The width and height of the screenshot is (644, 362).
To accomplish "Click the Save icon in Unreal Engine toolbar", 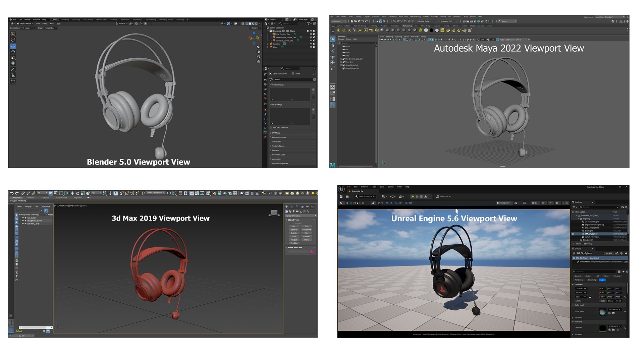I will pyautogui.click(x=341, y=197).
